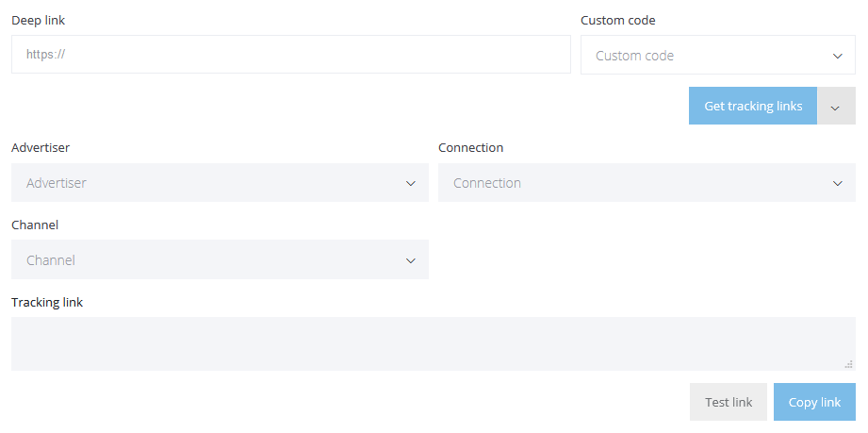Image resolution: width=868 pixels, height=433 pixels.
Task: Expand the arrow beside Get tracking links
Action: click(836, 106)
